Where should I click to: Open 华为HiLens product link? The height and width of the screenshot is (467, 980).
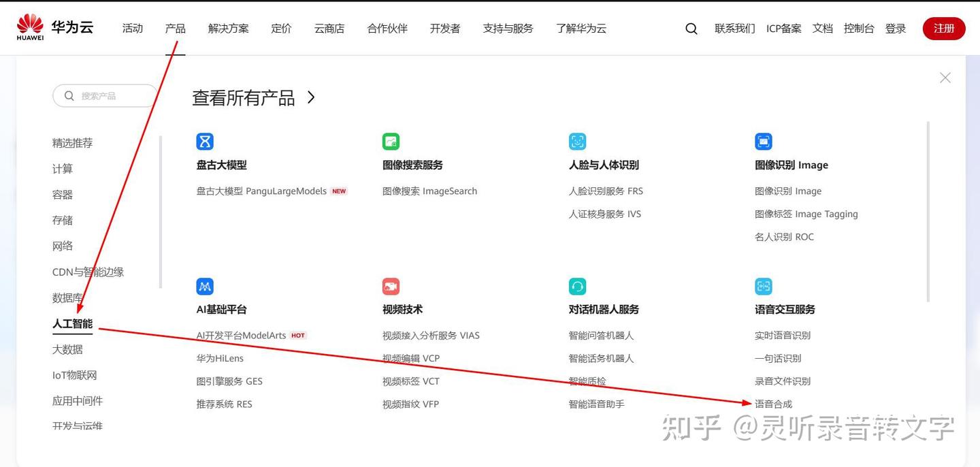click(x=220, y=359)
